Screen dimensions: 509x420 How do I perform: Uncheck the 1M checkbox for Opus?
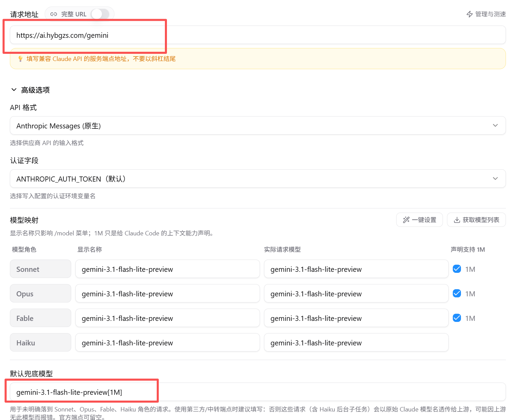tap(457, 293)
